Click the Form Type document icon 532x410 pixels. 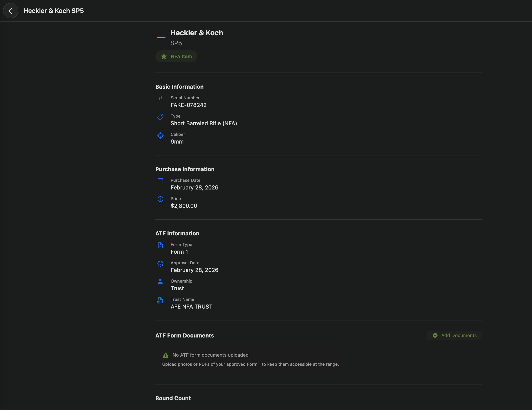tap(160, 245)
